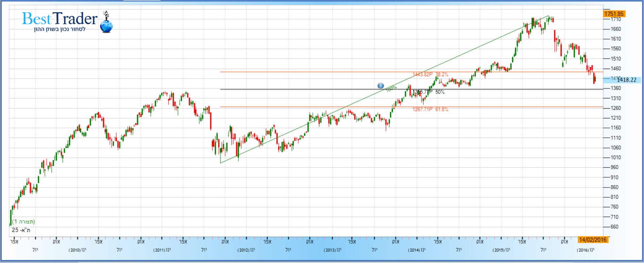This screenshot has width=644, height=263.
Task: Click the (2016) ינו marker on time axis
Action: tap(585, 250)
